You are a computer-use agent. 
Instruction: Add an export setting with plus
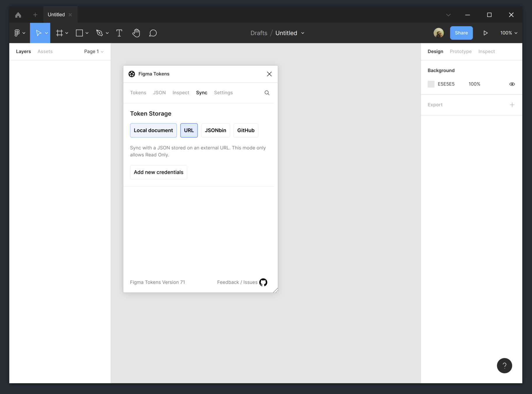[x=512, y=105]
